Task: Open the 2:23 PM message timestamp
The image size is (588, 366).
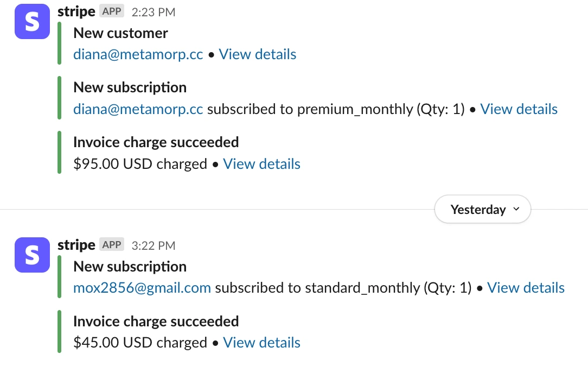Action: 154,12
